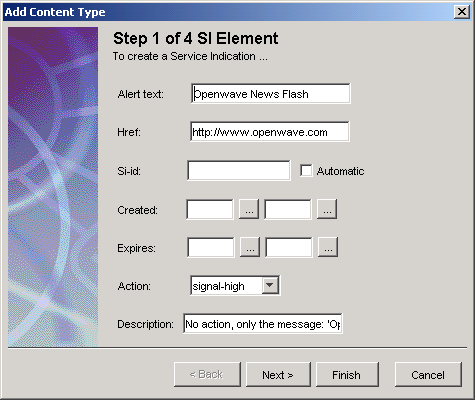Expand the Action dropdown arrow

(270, 285)
